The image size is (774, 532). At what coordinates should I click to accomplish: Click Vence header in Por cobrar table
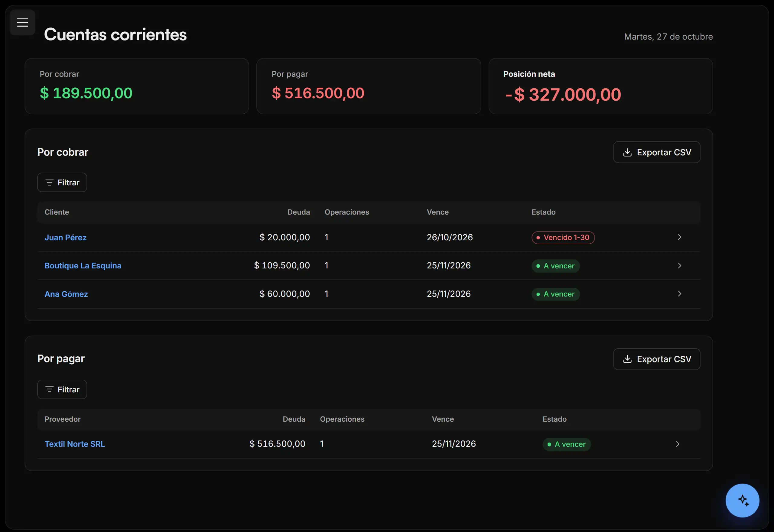tap(438, 212)
